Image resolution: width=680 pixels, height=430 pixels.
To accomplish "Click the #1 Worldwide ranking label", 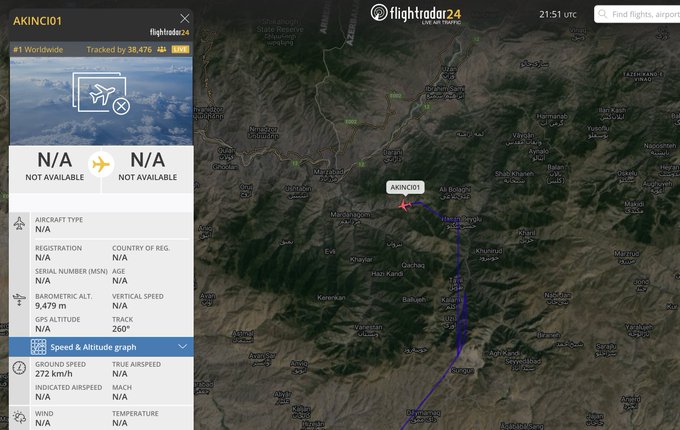I will point(38,49).
